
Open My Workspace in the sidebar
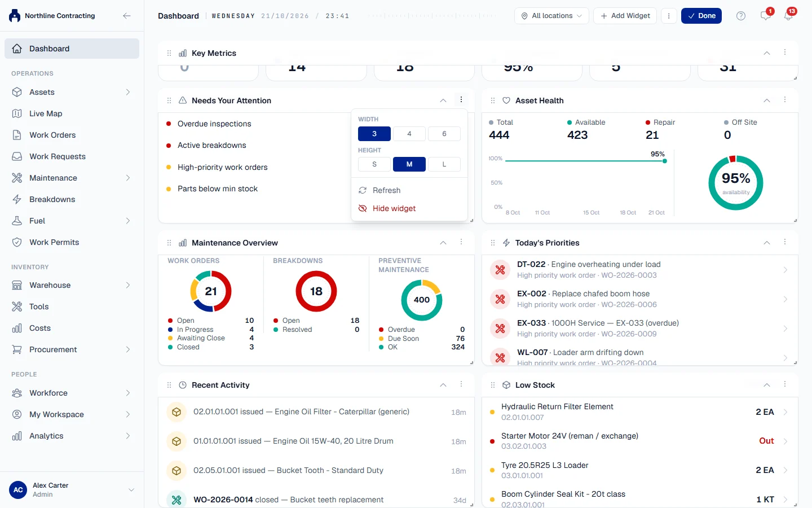[x=72, y=414]
